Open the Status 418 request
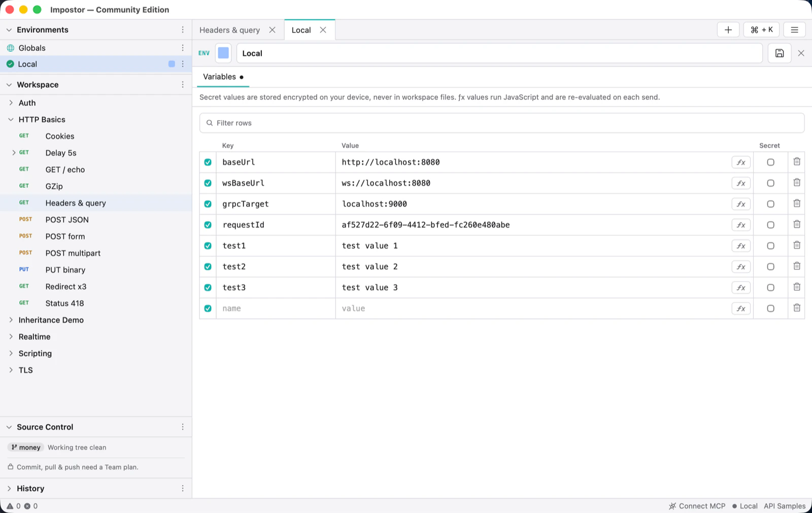This screenshot has width=812, height=513. coord(64,303)
